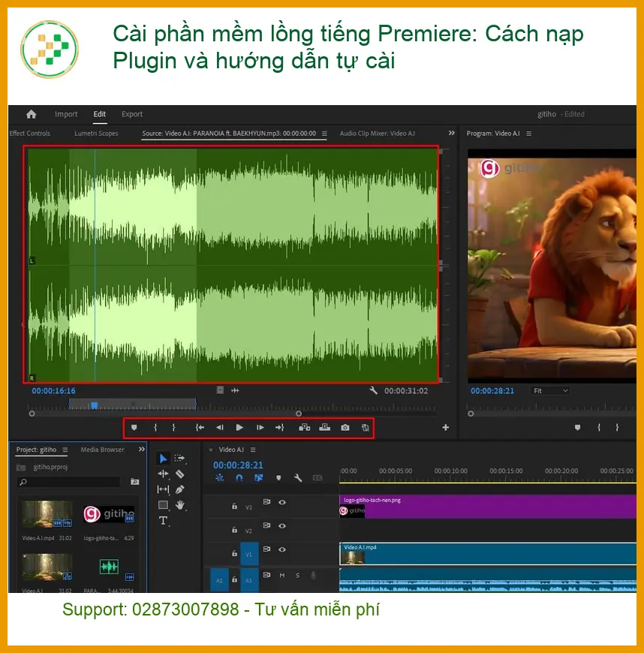
Task: Open the Source panel hamburger menu
Action: tap(324, 134)
